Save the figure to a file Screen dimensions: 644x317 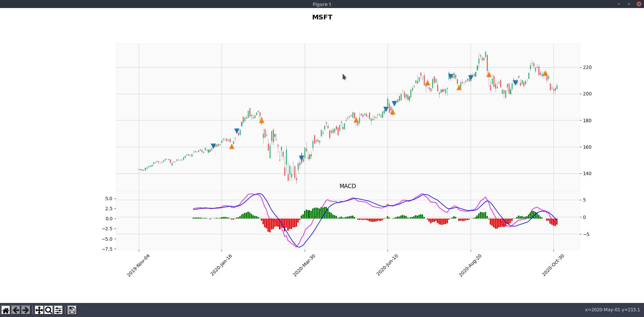pos(71,310)
